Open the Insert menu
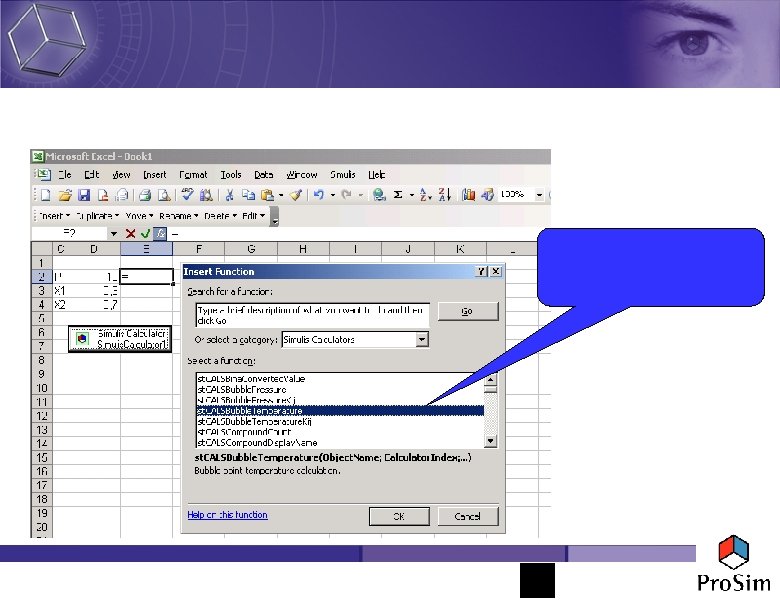780x600 pixels. point(155,175)
